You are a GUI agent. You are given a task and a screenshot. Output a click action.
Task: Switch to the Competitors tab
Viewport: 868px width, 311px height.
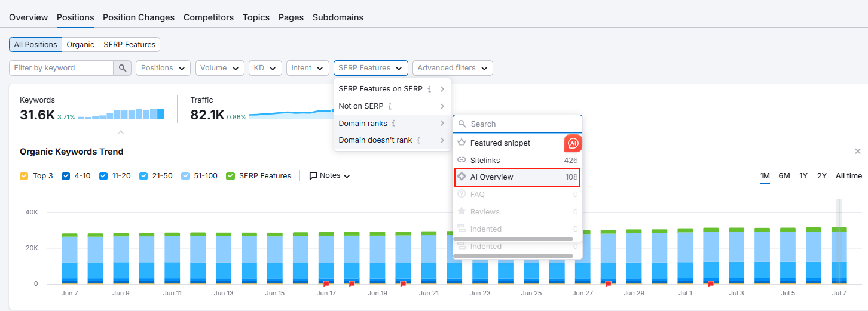tap(209, 17)
